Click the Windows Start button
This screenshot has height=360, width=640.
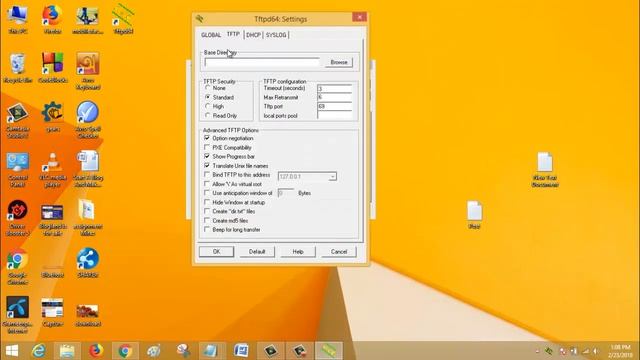(12, 351)
